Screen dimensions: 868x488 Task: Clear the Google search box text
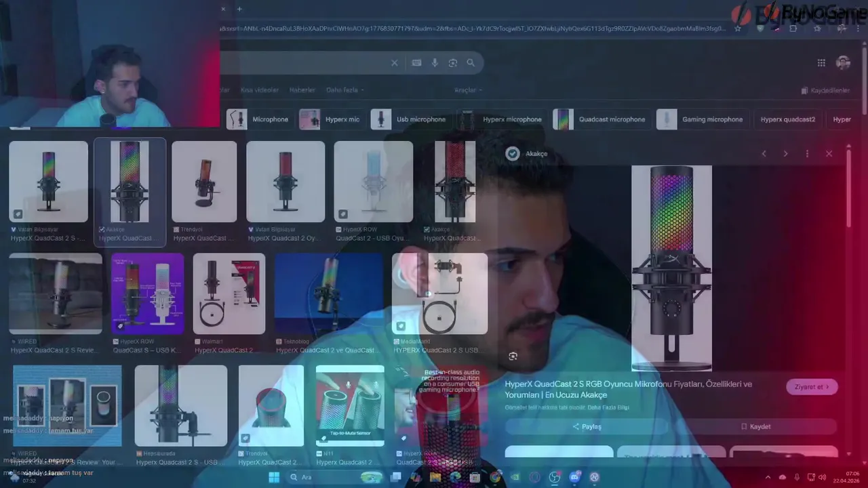(x=395, y=63)
